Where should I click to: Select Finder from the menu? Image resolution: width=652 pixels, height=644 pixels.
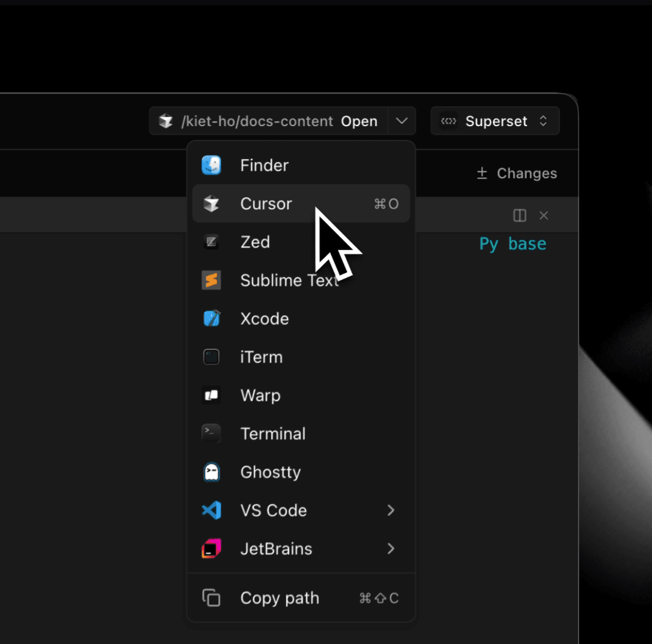point(301,165)
